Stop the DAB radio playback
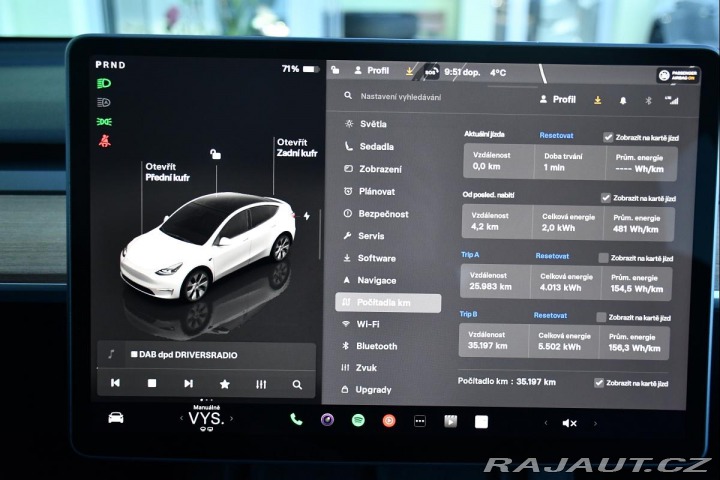The height and width of the screenshot is (480, 720). click(152, 383)
